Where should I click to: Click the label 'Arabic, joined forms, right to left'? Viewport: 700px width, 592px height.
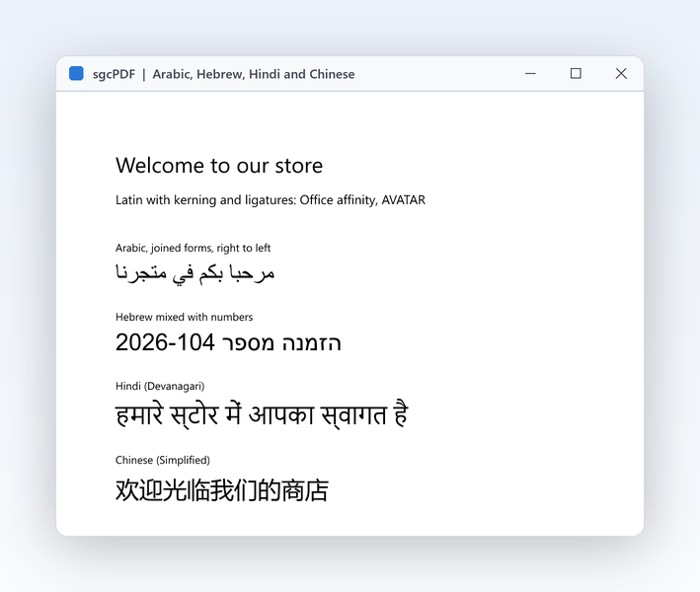193,248
